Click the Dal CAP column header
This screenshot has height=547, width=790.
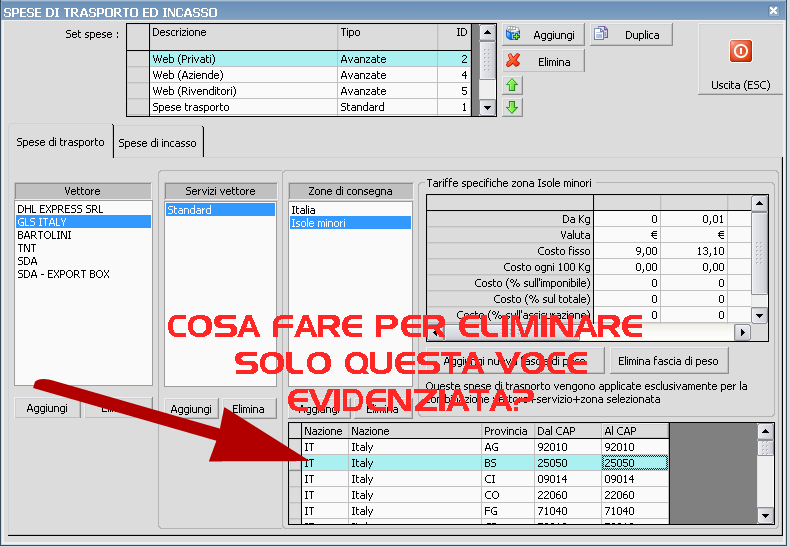pos(568,431)
